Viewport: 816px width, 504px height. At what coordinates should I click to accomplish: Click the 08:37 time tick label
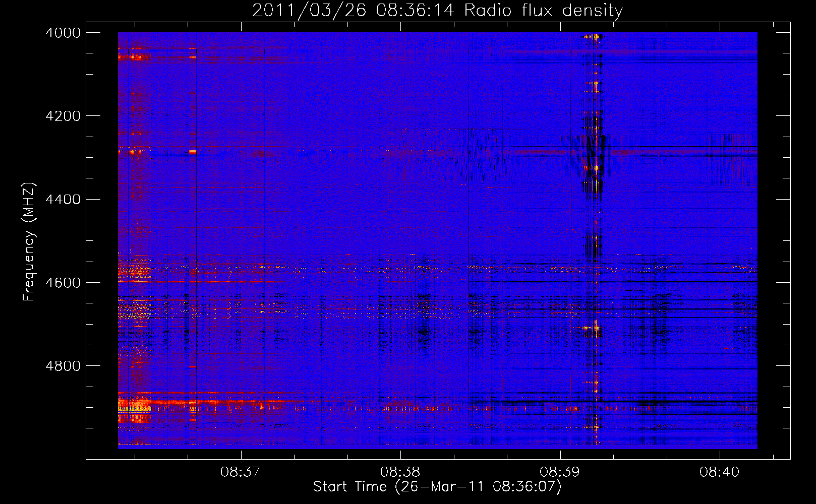(x=241, y=472)
